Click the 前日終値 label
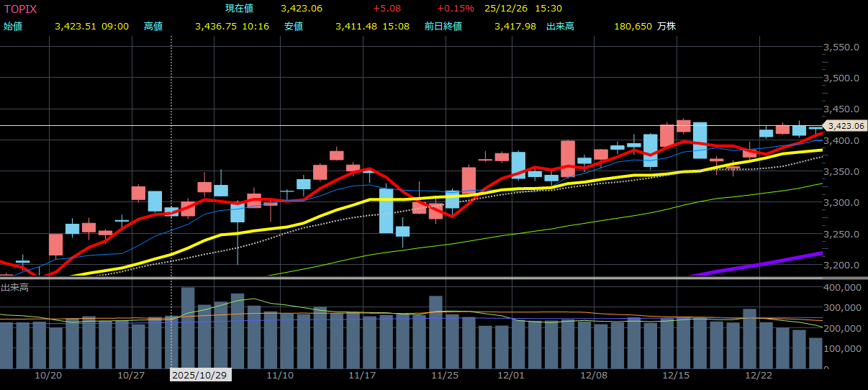The height and width of the screenshot is (390, 868). (443, 26)
